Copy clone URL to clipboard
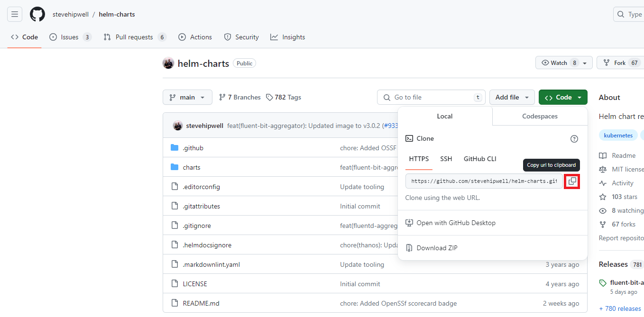 pyautogui.click(x=572, y=181)
